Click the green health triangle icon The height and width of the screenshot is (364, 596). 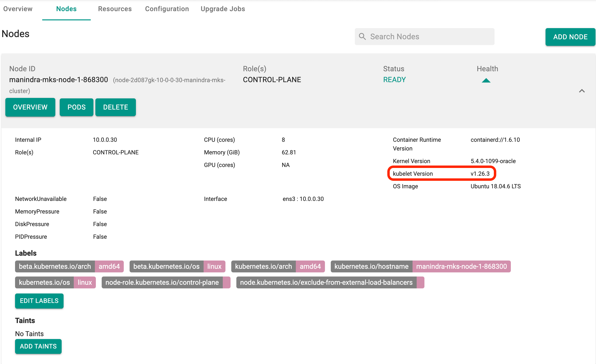coord(486,80)
